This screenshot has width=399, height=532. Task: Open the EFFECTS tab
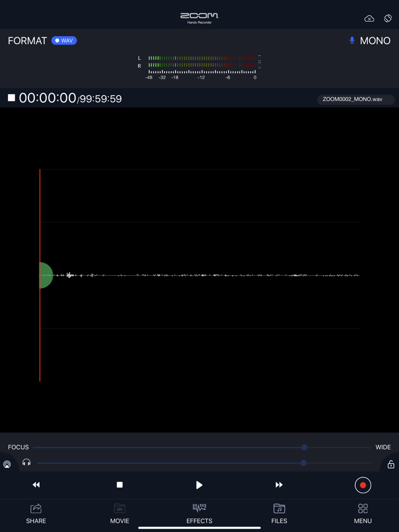tap(199, 513)
